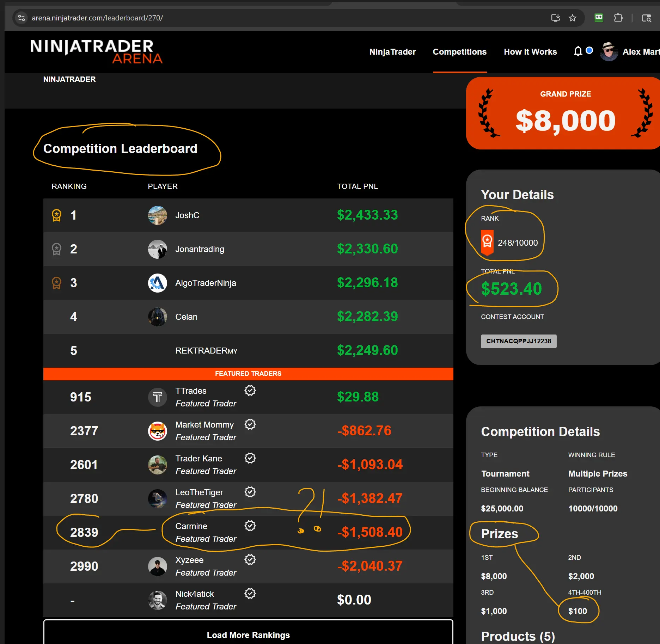Click the verified badge next to Carmine
This screenshot has height=644, width=660.
click(250, 526)
